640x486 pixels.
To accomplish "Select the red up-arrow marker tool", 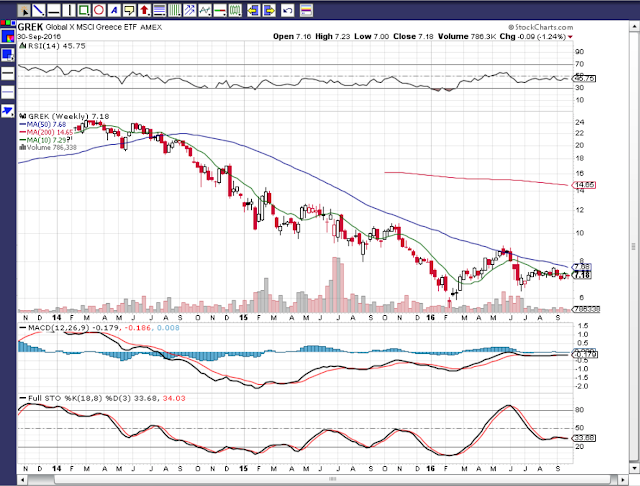I will point(144,10).
